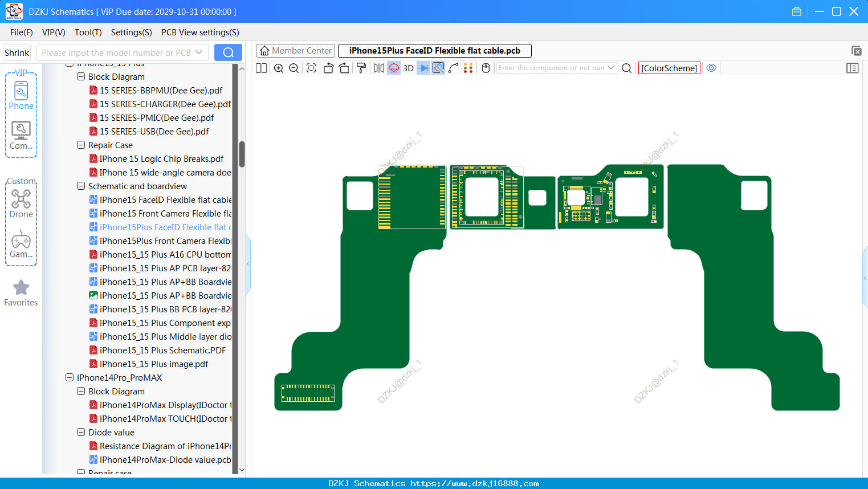The height and width of the screenshot is (489, 868).
Task: Open the right side panel layout icon
Action: click(x=853, y=68)
